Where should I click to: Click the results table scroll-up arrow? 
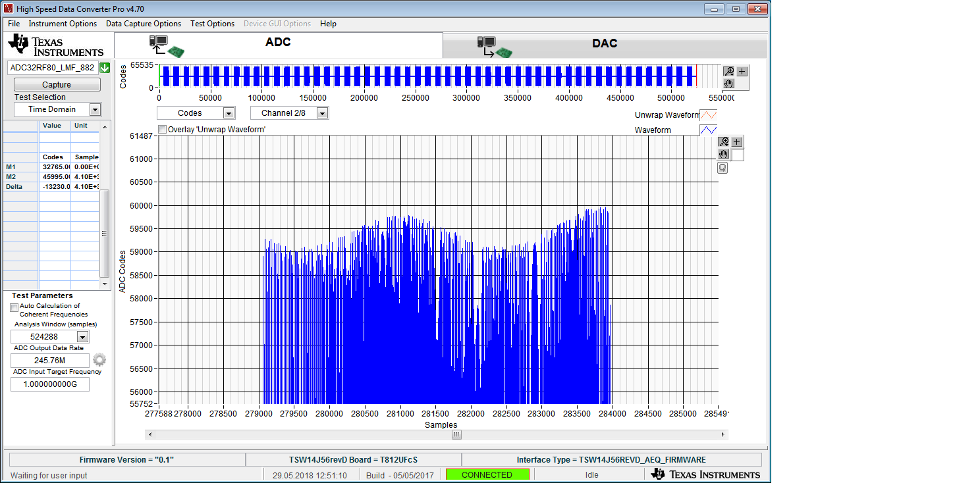click(104, 125)
